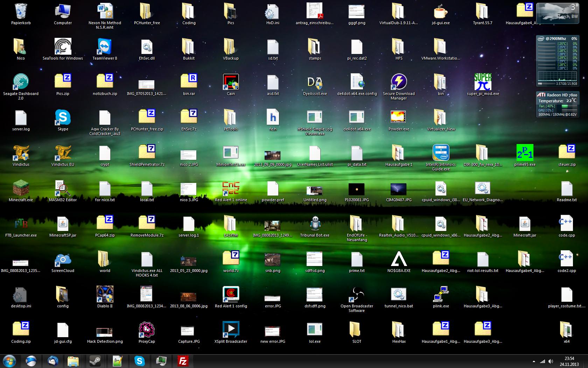This screenshot has height=368, width=588.
Task: Open Steam from the taskbar
Action: click(95, 361)
